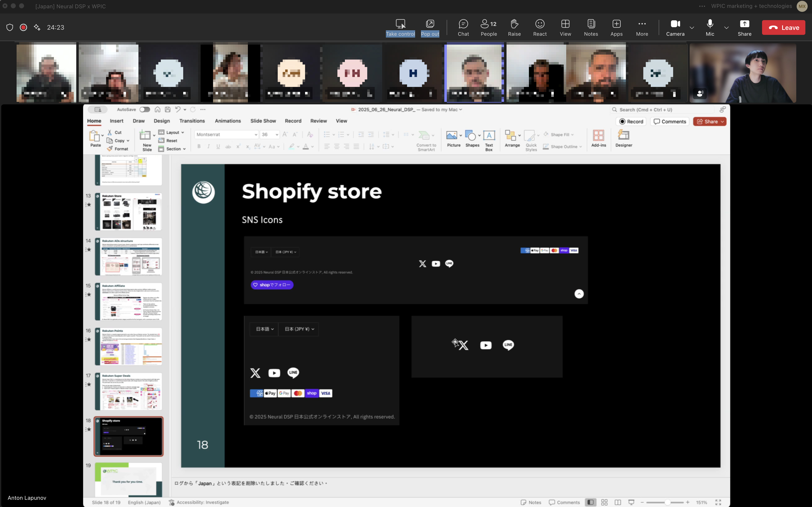The image size is (812, 507).
Task: Open the Add-ins button
Action: pyautogui.click(x=599, y=139)
